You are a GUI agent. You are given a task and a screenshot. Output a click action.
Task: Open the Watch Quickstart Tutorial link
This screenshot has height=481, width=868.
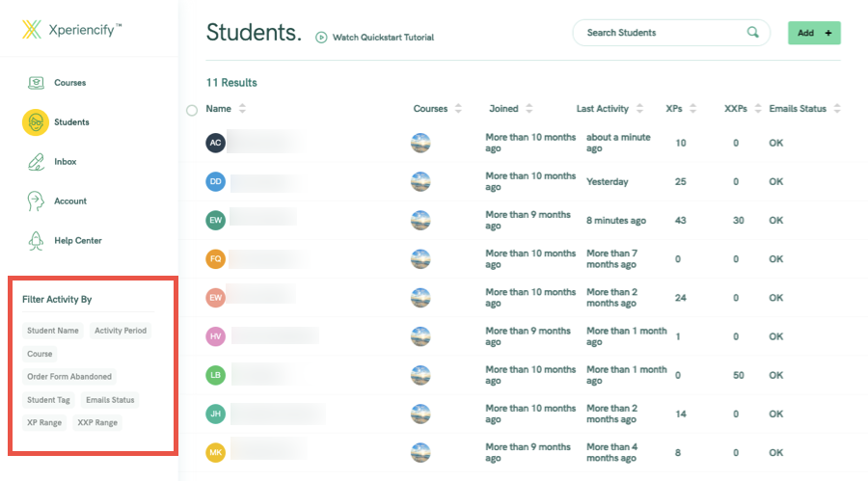(383, 37)
